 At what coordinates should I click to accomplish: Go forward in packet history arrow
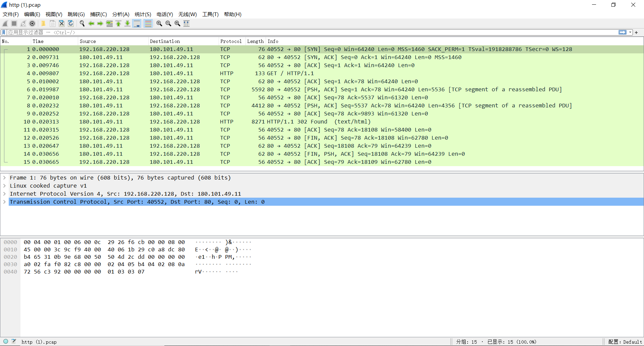click(x=100, y=23)
